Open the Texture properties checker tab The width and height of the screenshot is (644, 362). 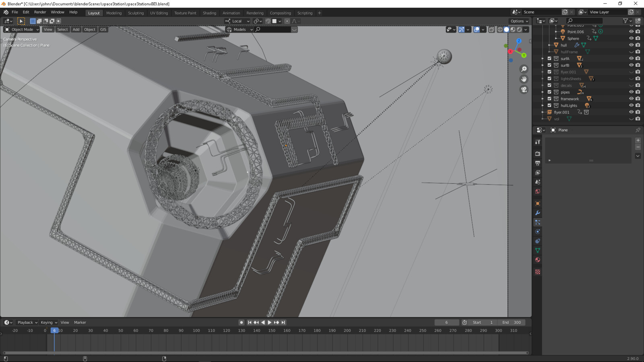[537, 272]
